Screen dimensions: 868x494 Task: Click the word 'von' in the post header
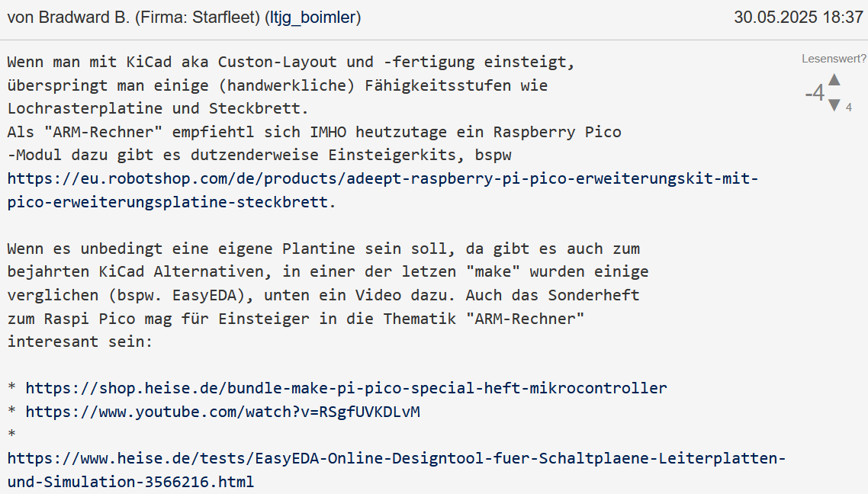(21, 18)
